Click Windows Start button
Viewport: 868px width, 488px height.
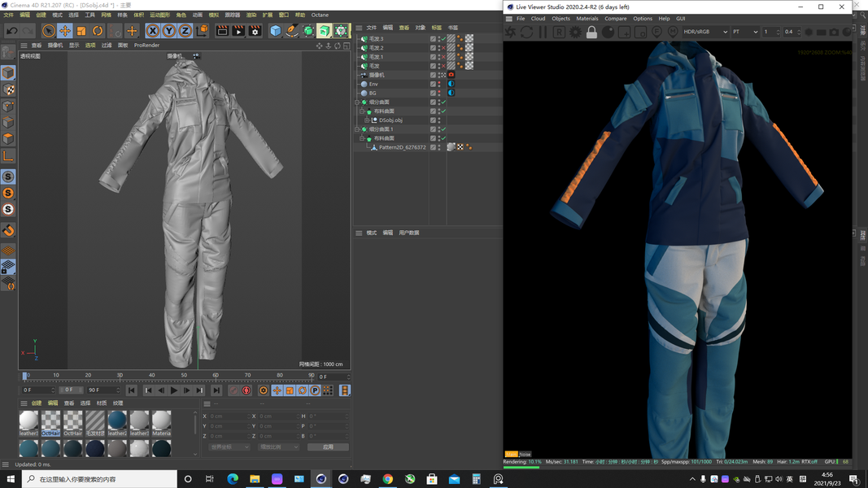tap(11, 479)
